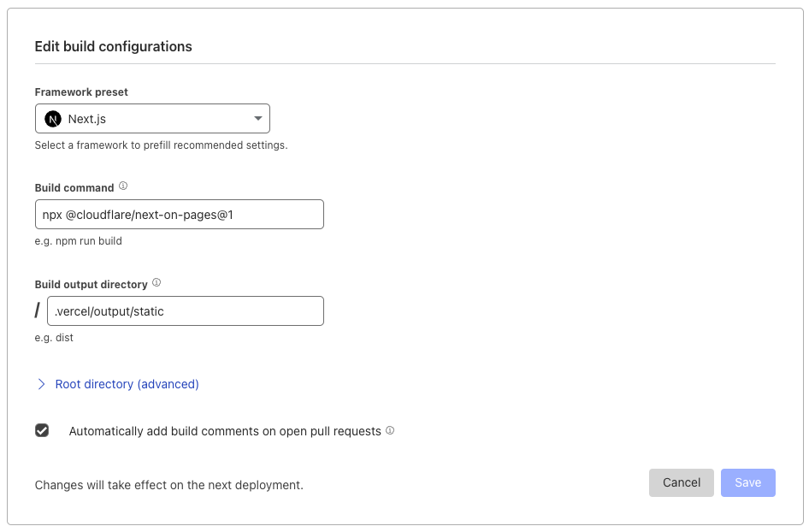The height and width of the screenshot is (532, 809).
Task: Focus the Build output directory text field
Action: coord(186,311)
